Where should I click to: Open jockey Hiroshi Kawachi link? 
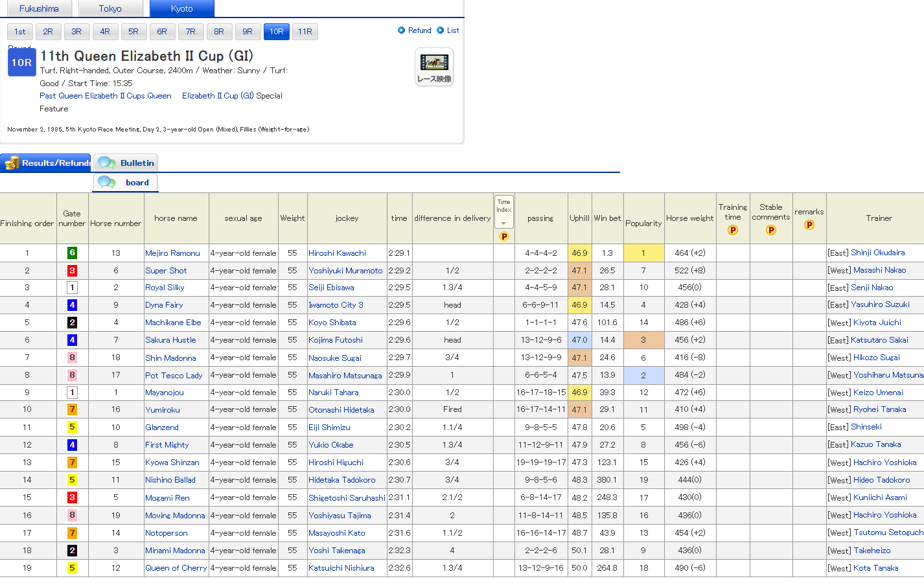(337, 253)
